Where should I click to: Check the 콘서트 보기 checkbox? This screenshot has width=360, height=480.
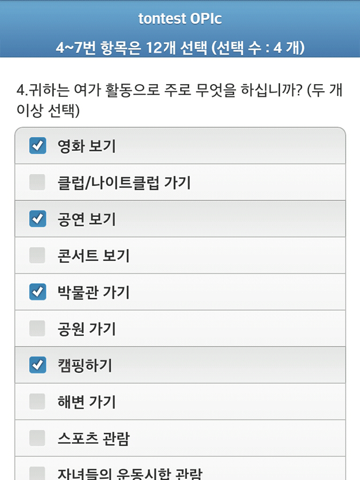coord(37,255)
